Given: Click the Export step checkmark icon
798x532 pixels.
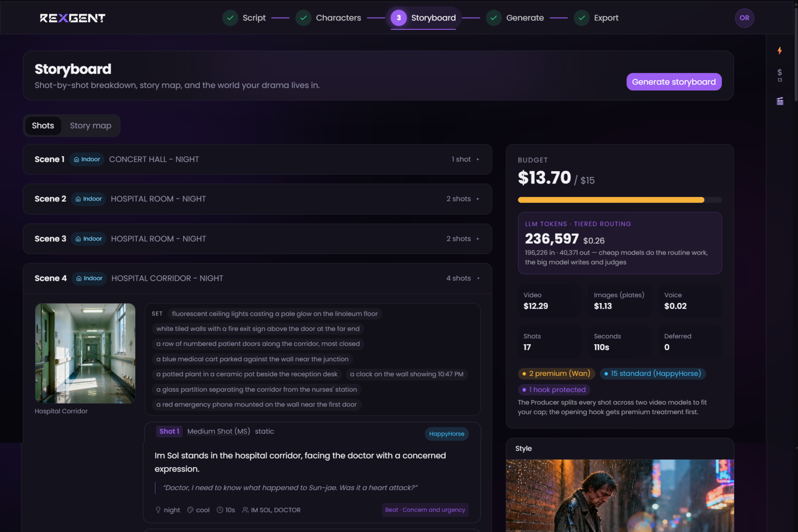Looking at the screenshot, I should point(581,18).
